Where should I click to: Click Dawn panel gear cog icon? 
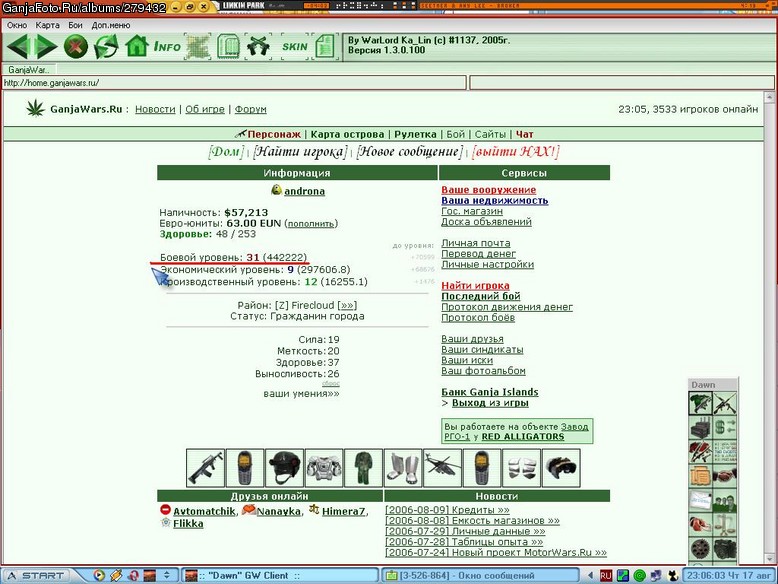(701, 549)
